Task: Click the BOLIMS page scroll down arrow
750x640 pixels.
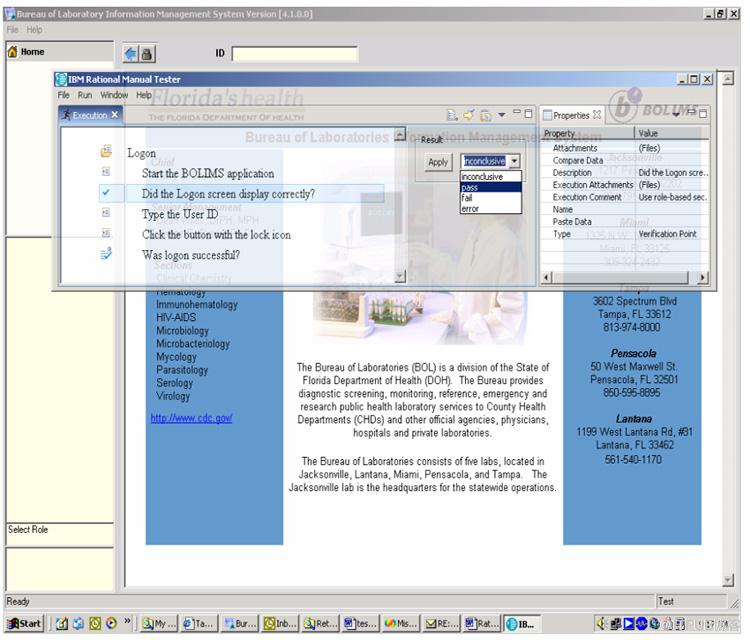Action: click(x=728, y=580)
